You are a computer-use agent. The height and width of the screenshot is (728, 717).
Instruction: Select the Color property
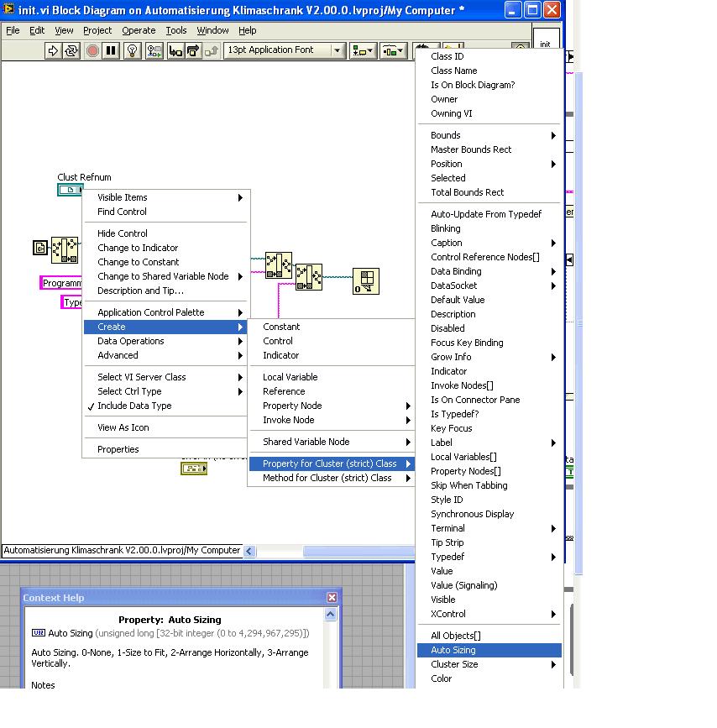coord(489,678)
